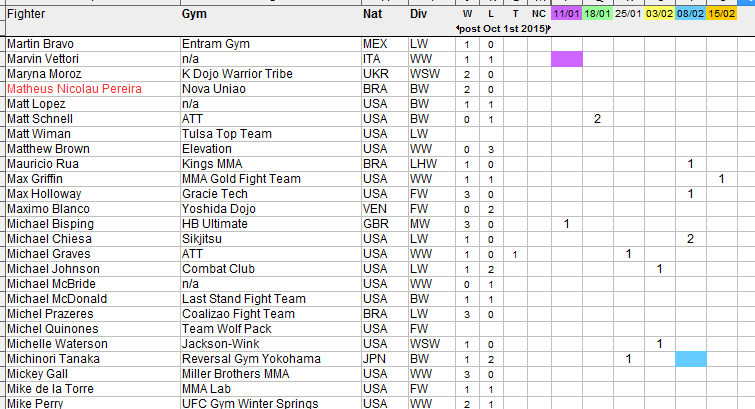
Task: Click the 15/02 orange date header
Action: pyautogui.click(x=722, y=13)
